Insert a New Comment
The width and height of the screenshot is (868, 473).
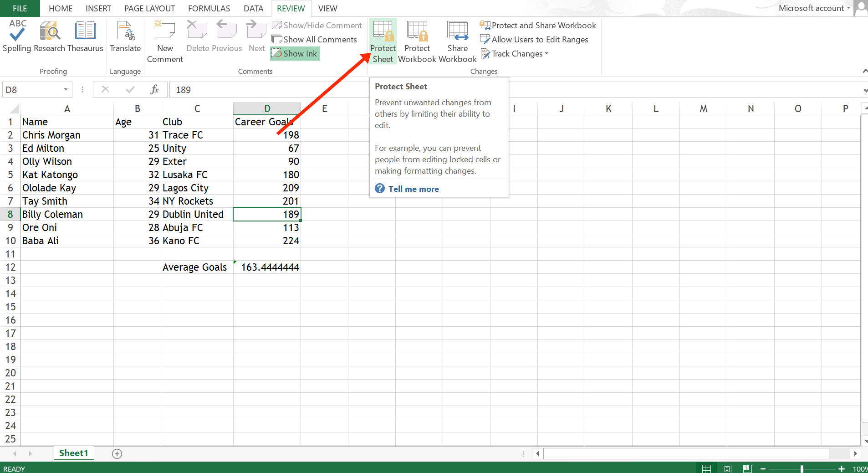click(x=164, y=41)
